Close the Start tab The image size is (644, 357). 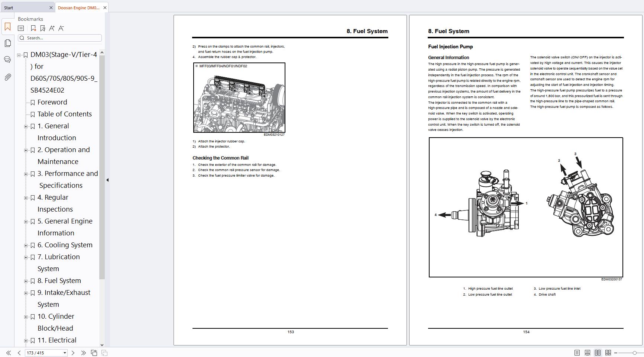51,7
